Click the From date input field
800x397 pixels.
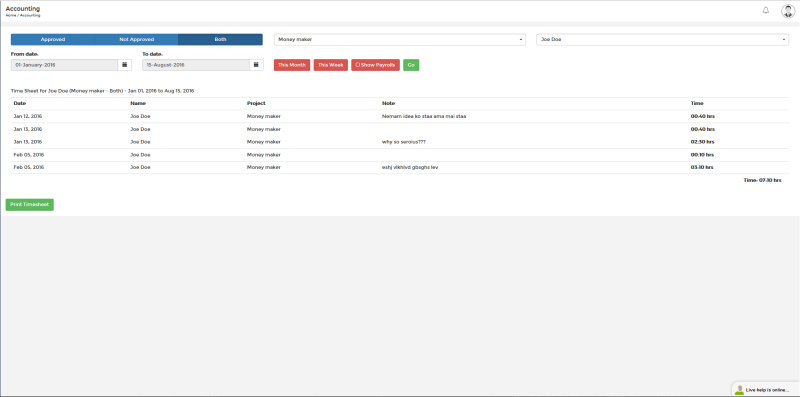pyautogui.click(x=64, y=65)
